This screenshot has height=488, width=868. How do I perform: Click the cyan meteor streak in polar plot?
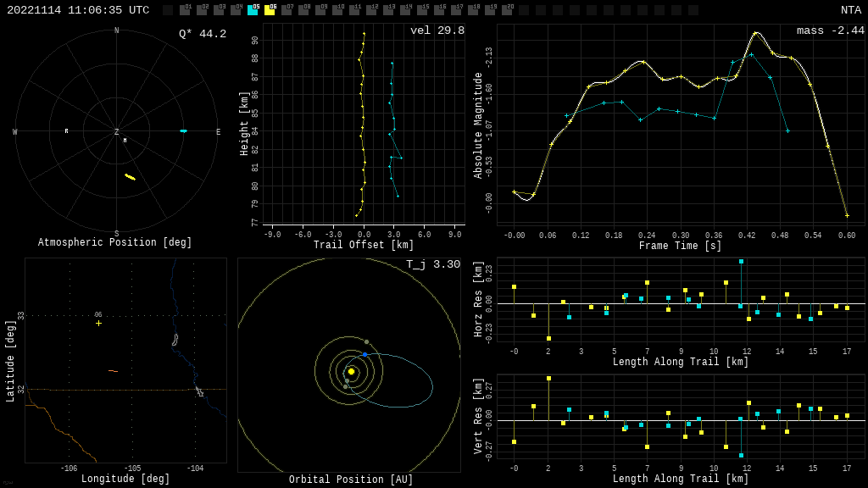pyautogui.click(x=183, y=130)
